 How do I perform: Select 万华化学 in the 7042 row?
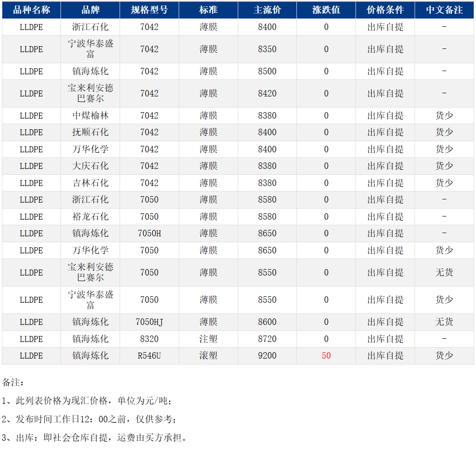(x=90, y=149)
